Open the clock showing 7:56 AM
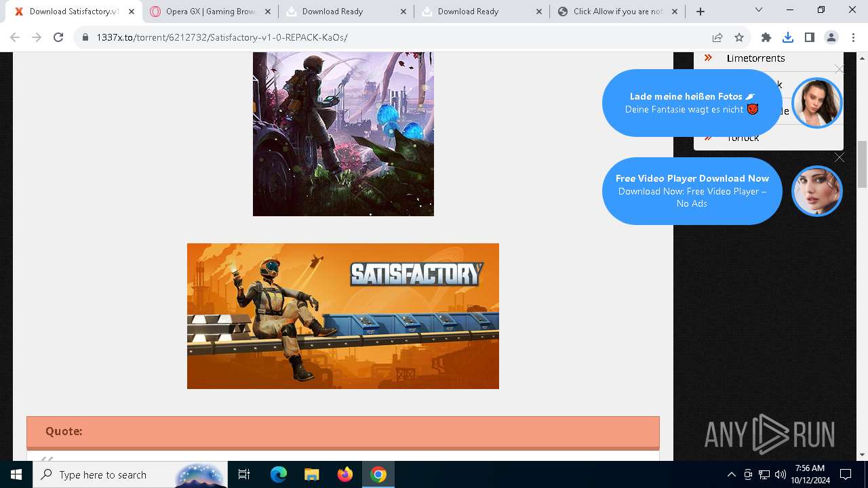Viewport: 868px width, 488px height. 810,474
